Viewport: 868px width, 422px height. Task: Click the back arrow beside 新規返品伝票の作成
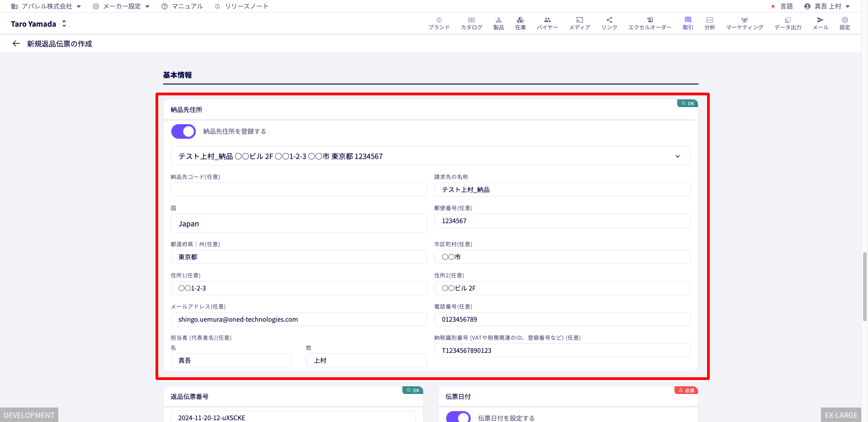(x=16, y=43)
